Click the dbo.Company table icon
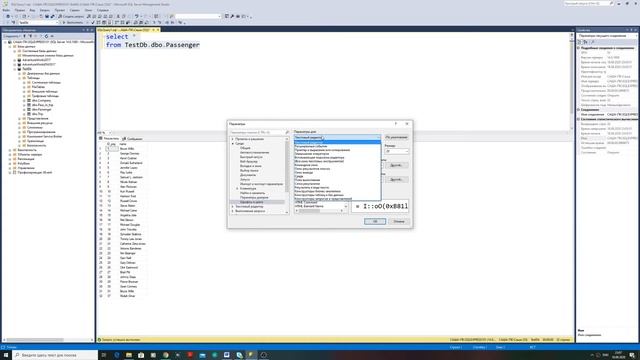 (29, 100)
